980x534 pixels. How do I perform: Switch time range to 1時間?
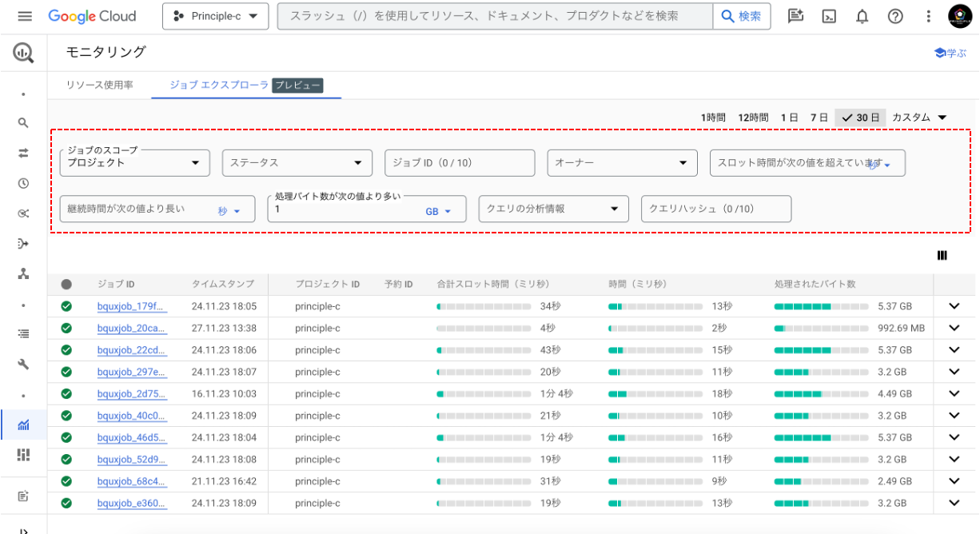click(713, 118)
